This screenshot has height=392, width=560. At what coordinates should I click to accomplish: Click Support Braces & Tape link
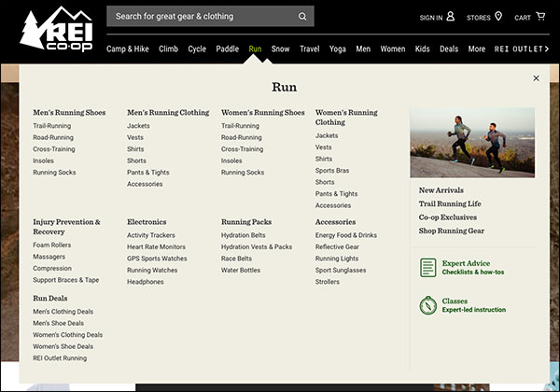pyautogui.click(x=65, y=280)
